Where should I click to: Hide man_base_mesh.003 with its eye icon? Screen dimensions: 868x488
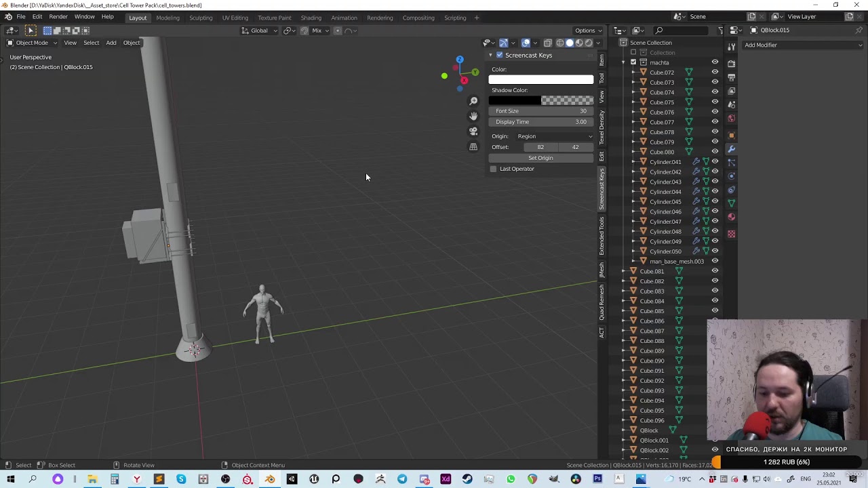click(715, 261)
